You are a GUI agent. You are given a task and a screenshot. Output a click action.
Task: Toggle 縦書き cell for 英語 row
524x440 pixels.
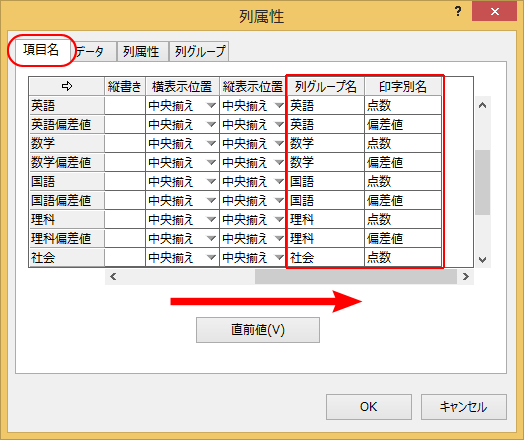(x=125, y=106)
